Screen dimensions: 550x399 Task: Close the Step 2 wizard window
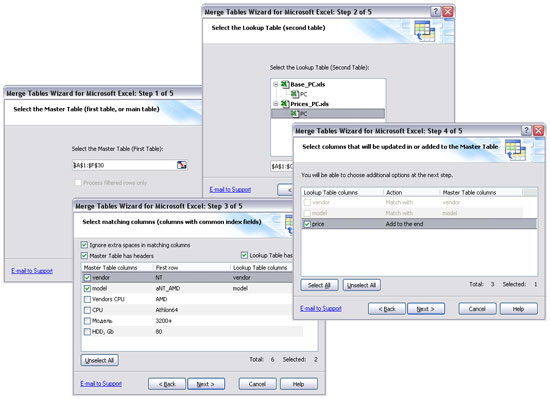click(x=448, y=12)
